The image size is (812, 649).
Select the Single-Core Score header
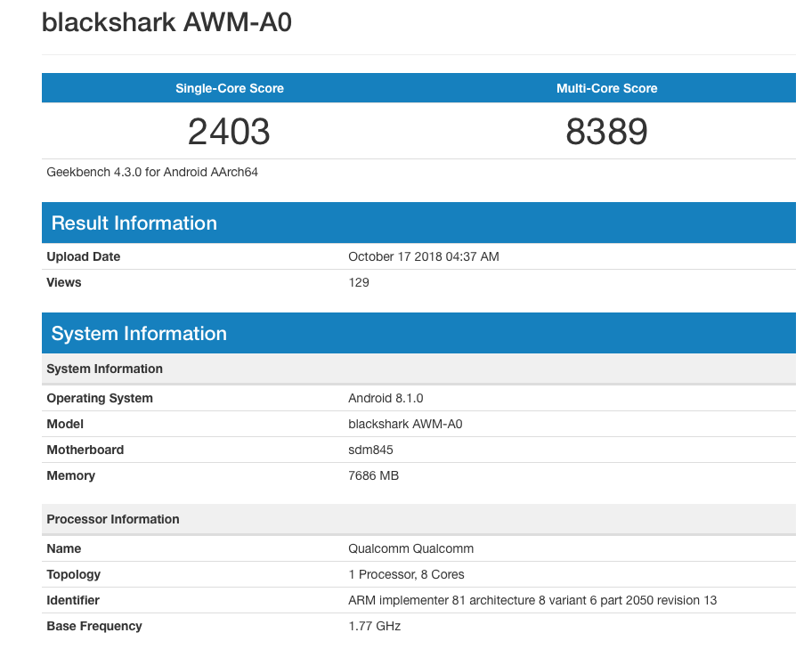pyautogui.click(x=230, y=88)
